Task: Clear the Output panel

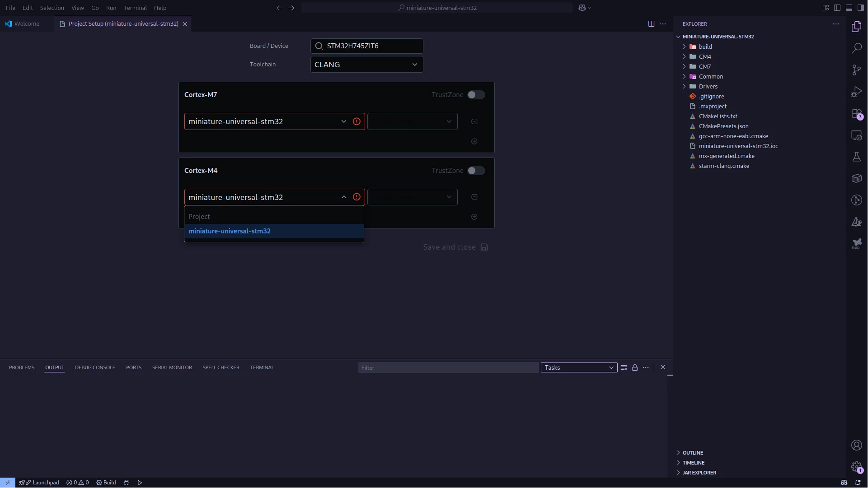Action: tap(624, 368)
